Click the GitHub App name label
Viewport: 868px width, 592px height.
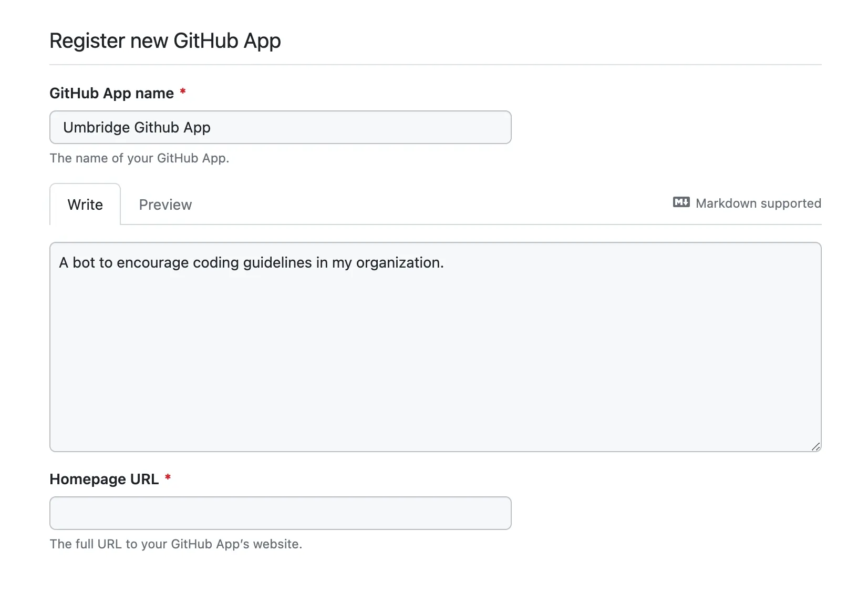coord(111,93)
